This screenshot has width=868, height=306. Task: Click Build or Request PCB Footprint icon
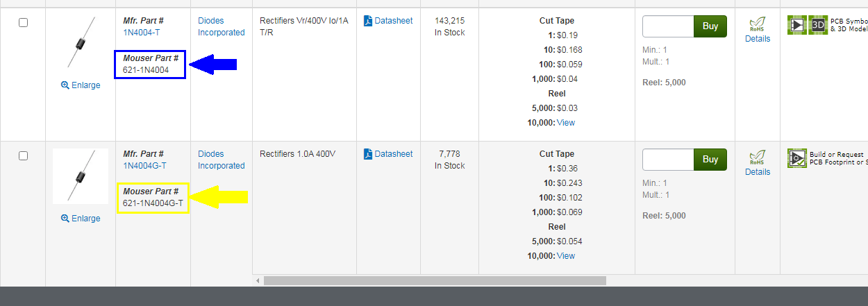(797, 158)
